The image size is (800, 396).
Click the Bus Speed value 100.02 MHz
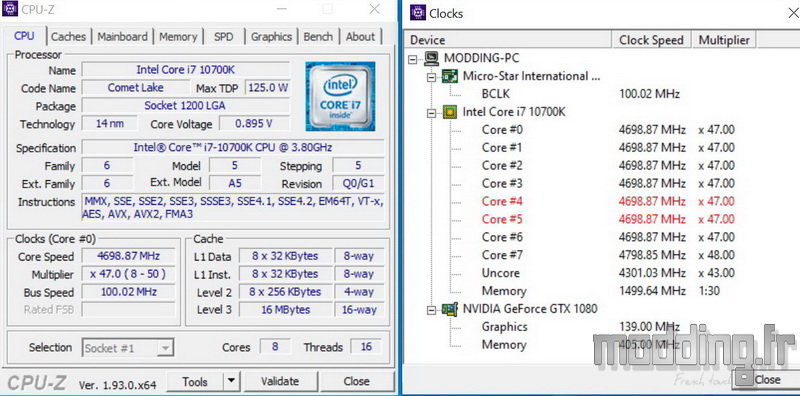[x=128, y=292]
